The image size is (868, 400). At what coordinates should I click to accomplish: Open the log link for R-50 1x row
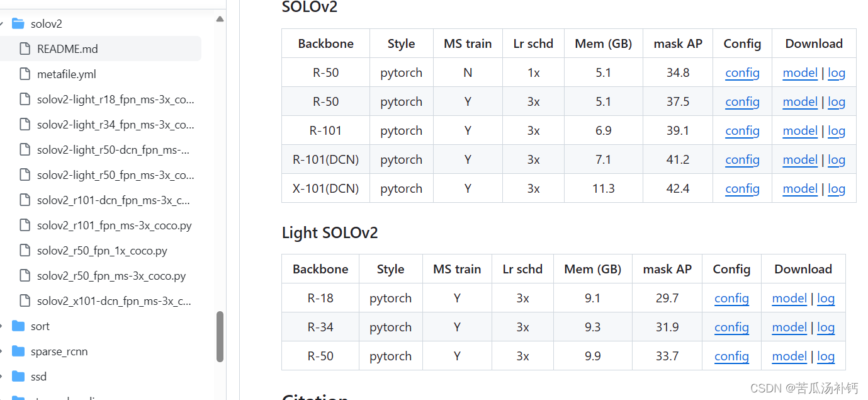pos(837,72)
